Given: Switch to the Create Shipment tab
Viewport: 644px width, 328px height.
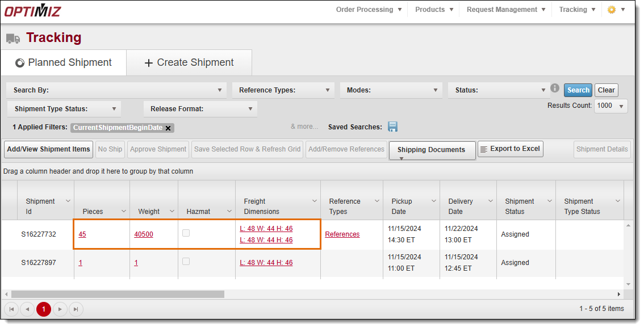Looking at the screenshot, I should coord(189,62).
